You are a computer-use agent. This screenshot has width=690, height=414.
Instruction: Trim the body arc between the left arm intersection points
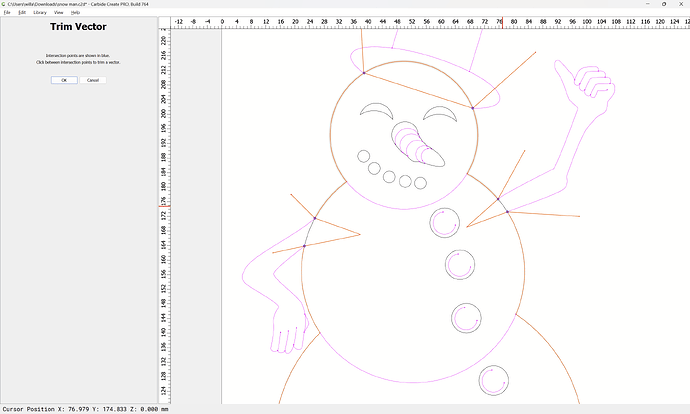coord(308,231)
